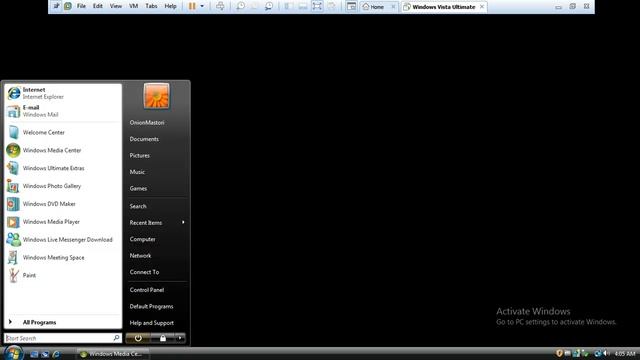Open Games from Start menu
Viewport: 640px width, 360px height.
[138, 189]
